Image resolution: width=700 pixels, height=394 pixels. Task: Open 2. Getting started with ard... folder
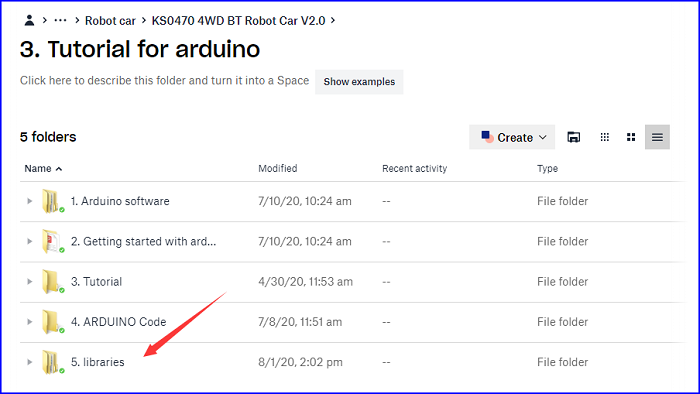coord(143,241)
